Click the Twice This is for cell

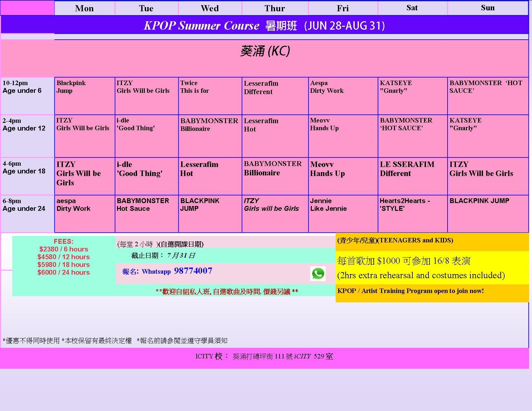pyautogui.click(x=210, y=96)
